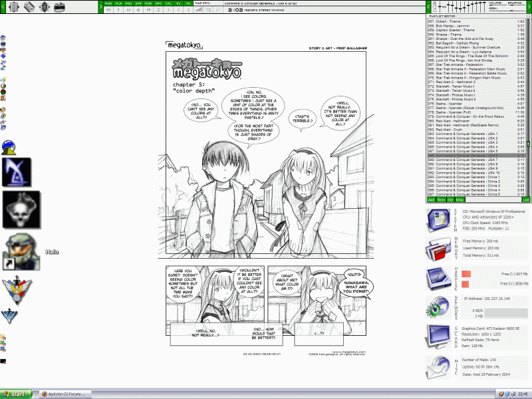Viewport: 532px width, 399px height.
Task: Select 'Command & Conquer Generals - USA 1' track
Action: 476,134
